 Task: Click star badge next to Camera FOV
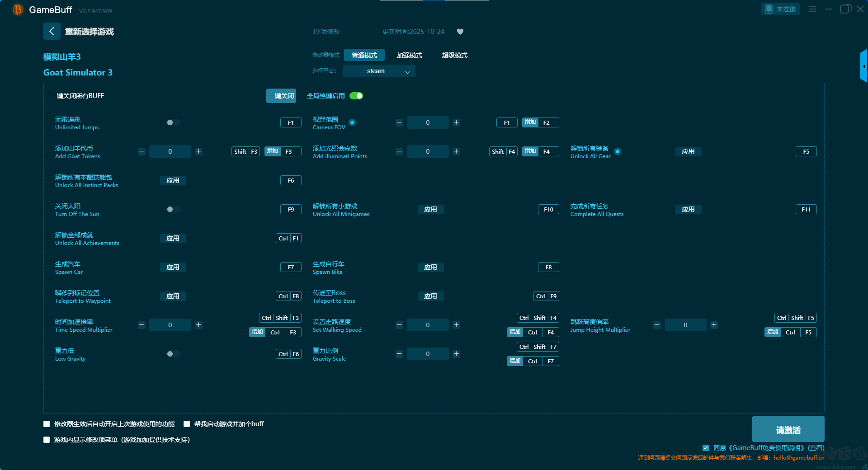[x=352, y=122]
